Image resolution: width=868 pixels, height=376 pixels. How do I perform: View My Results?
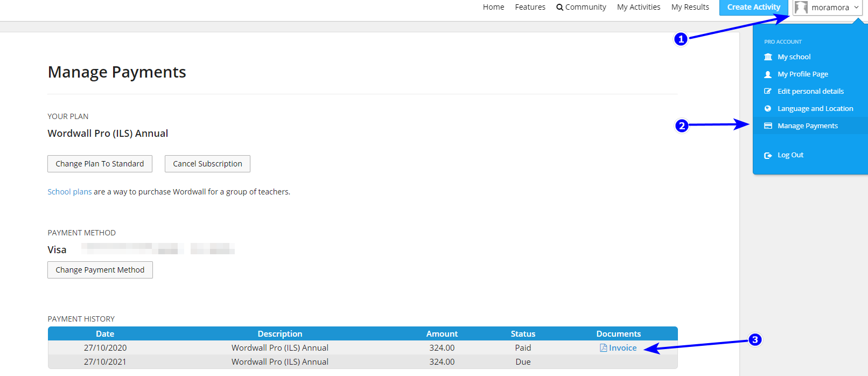[x=690, y=7]
